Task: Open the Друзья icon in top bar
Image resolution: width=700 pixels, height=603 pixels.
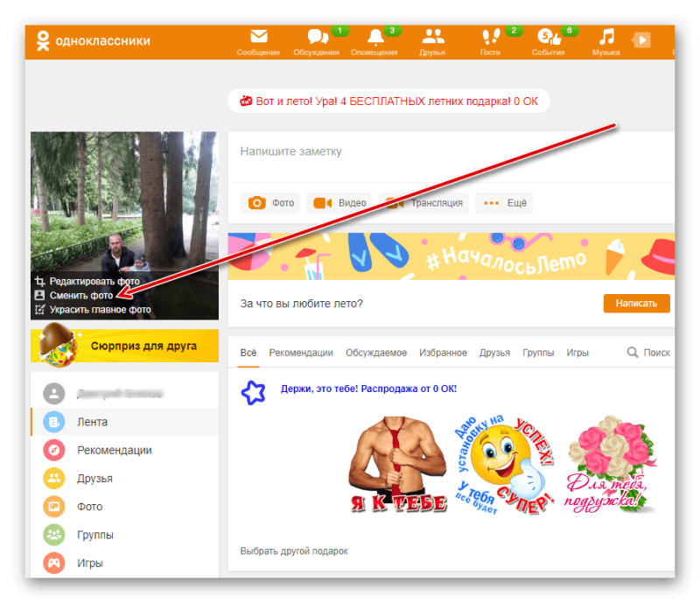Action: [432, 36]
